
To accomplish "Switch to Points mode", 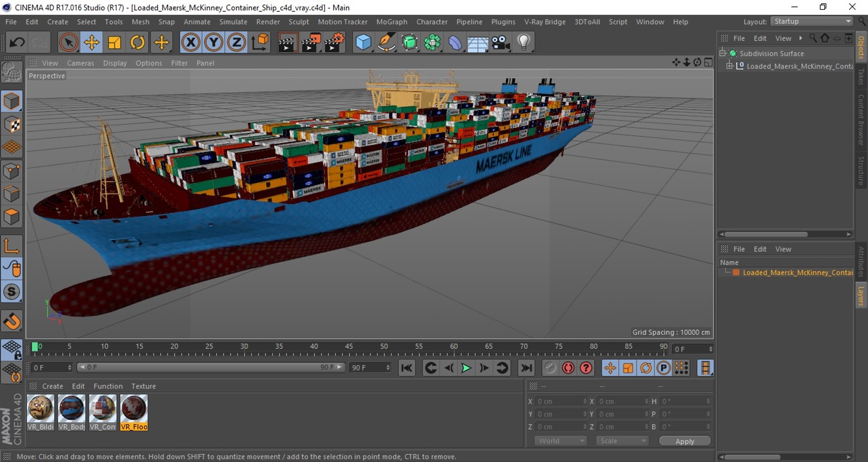I will (12, 171).
